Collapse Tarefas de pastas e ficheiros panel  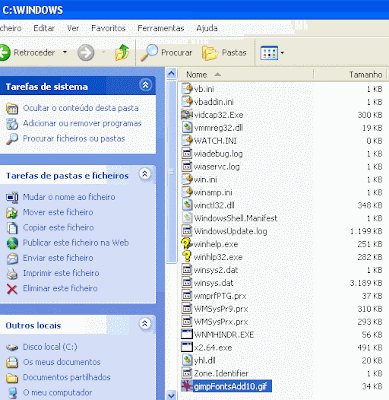coord(145,174)
